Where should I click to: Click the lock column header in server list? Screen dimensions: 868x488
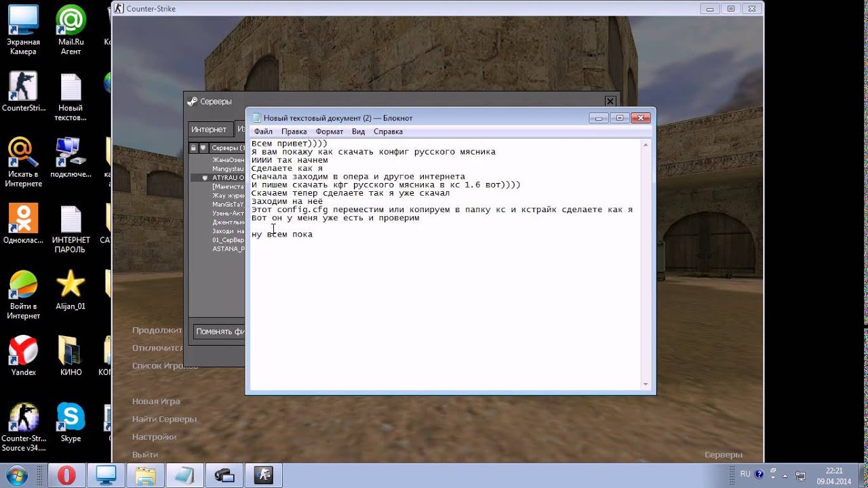click(193, 148)
